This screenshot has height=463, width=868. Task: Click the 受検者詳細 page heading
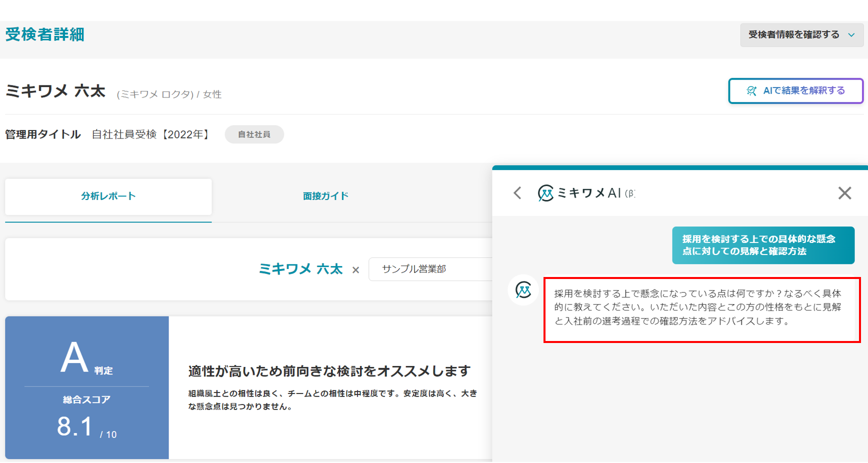point(45,35)
